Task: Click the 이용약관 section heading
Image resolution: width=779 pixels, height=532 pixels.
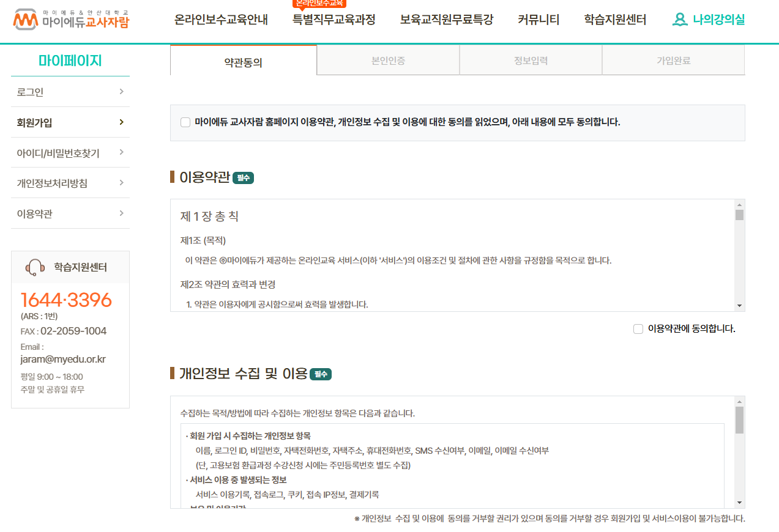Action: click(x=204, y=177)
